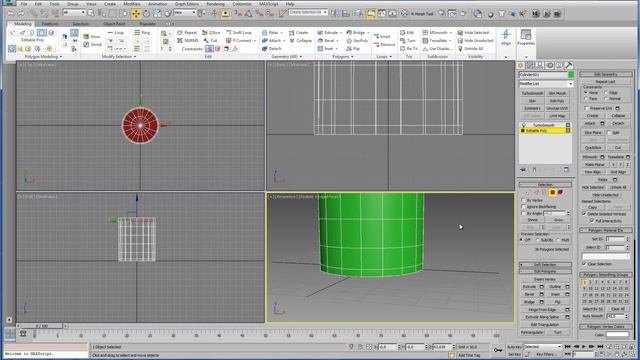Open reference coordinate View dropdown
Screen dimensions: 640x360
185,13
